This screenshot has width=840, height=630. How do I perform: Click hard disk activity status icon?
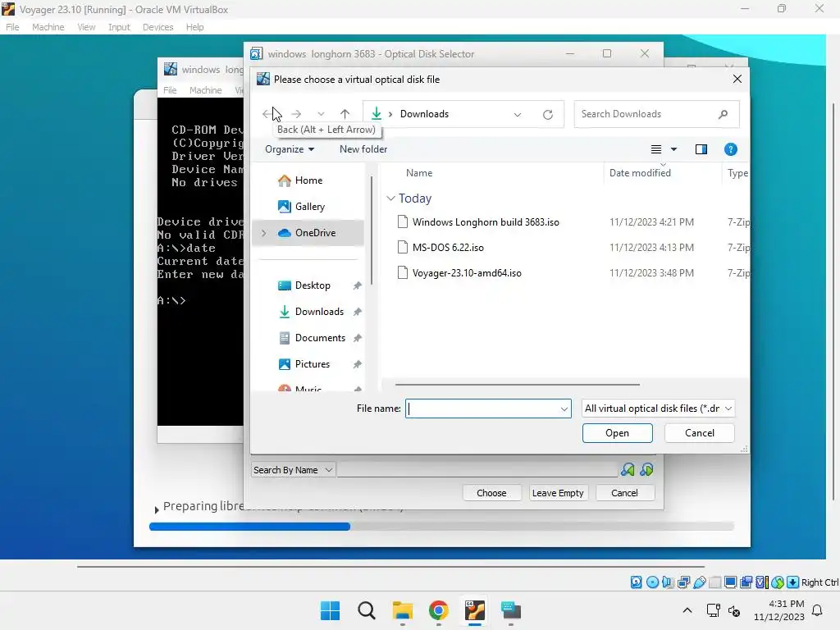click(x=636, y=582)
